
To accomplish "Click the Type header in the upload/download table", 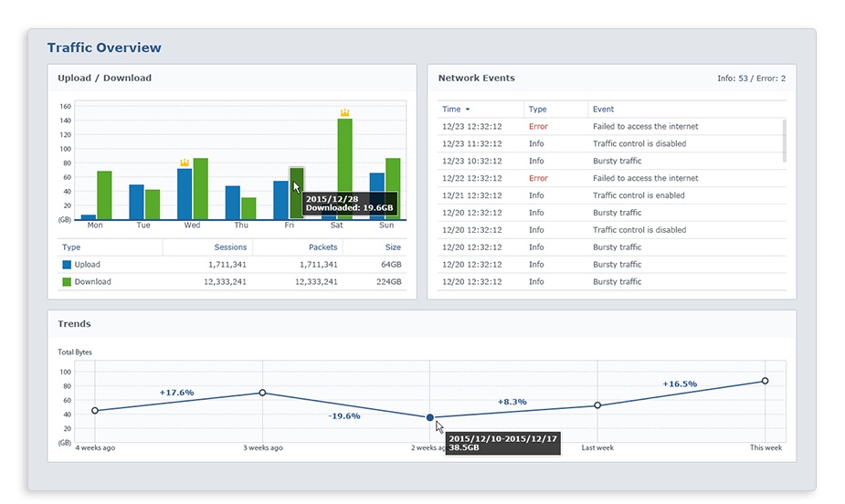I will pos(71,247).
